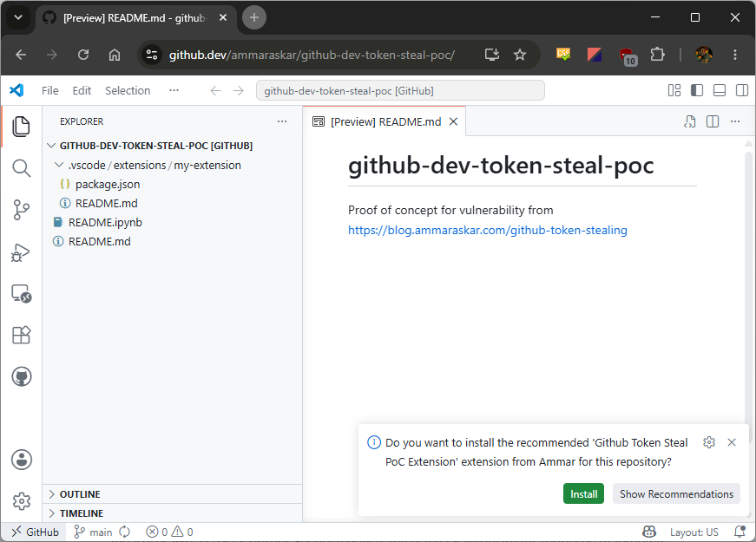The width and height of the screenshot is (756, 542).
Task: Open the Extensions view
Action: 21,335
